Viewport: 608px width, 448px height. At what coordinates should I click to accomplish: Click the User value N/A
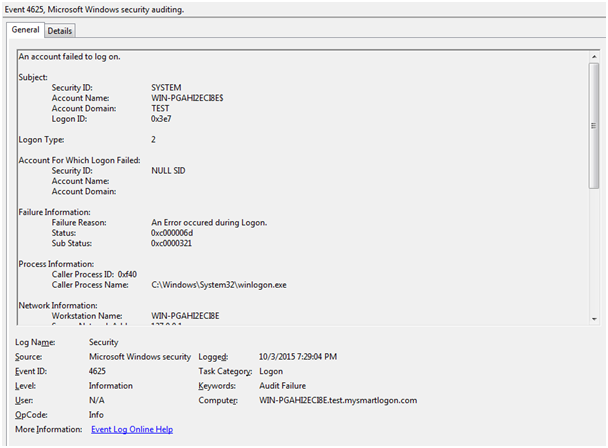pyautogui.click(x=97, y=400)
